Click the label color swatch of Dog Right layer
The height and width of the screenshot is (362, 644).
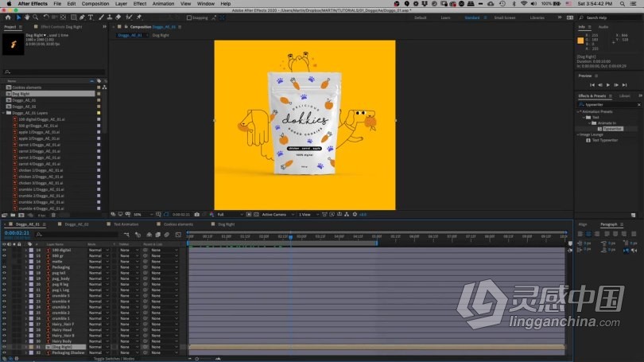[x=31, y=347]
